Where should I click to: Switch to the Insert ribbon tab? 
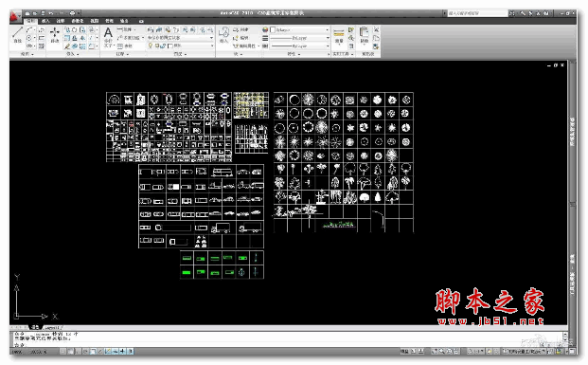click(45, 21)
